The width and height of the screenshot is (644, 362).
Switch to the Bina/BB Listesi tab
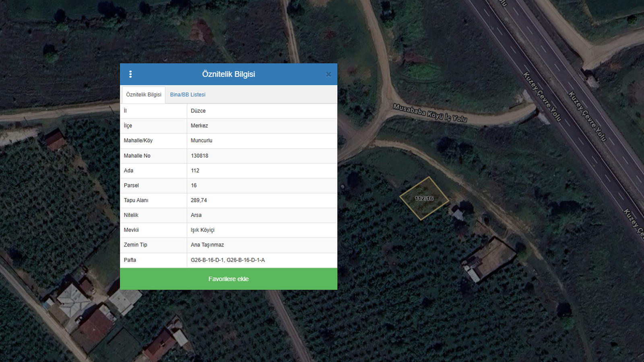pyautogui.click(x=188, y=95)
